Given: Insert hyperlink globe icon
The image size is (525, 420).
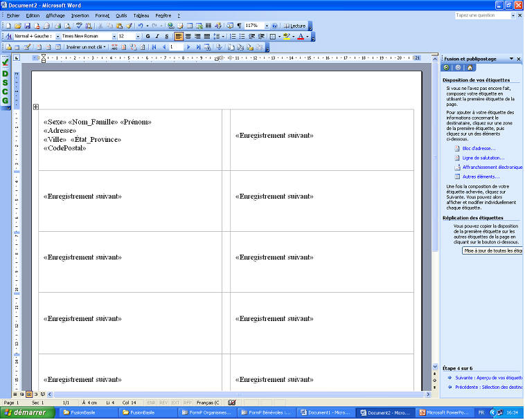Looking at the screenshot, I should (x=171, y=26).
